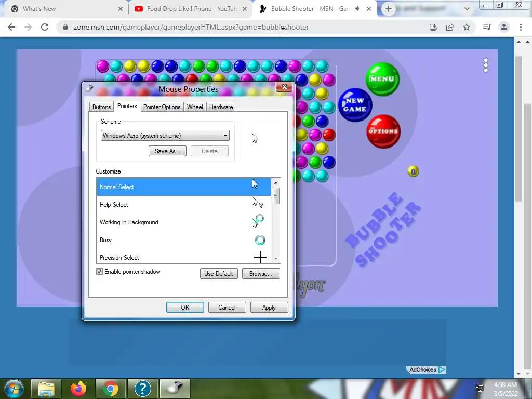This screenshot has width=532, height=399.
Task: Open the Windows Start menu
Action: [14, 389]
